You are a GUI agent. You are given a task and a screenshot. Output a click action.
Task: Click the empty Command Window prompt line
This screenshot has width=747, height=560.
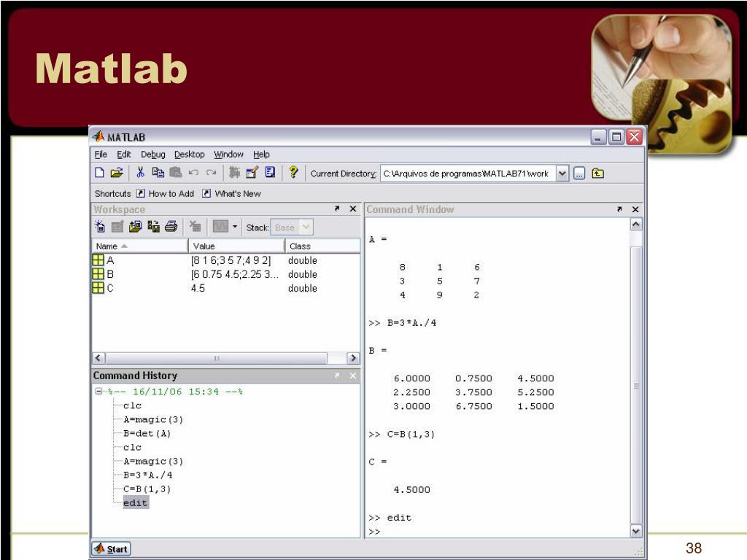click(x=498, y=532)
